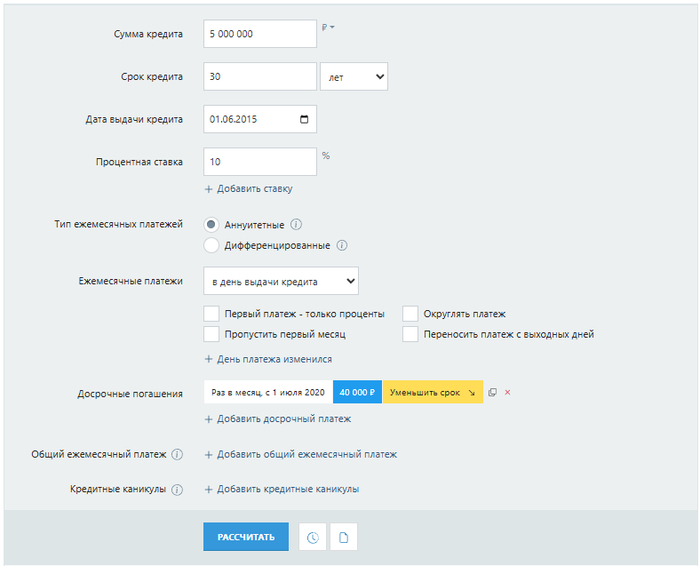Duplicate the early repayment entry with the copy icon

tap(492, 392)
